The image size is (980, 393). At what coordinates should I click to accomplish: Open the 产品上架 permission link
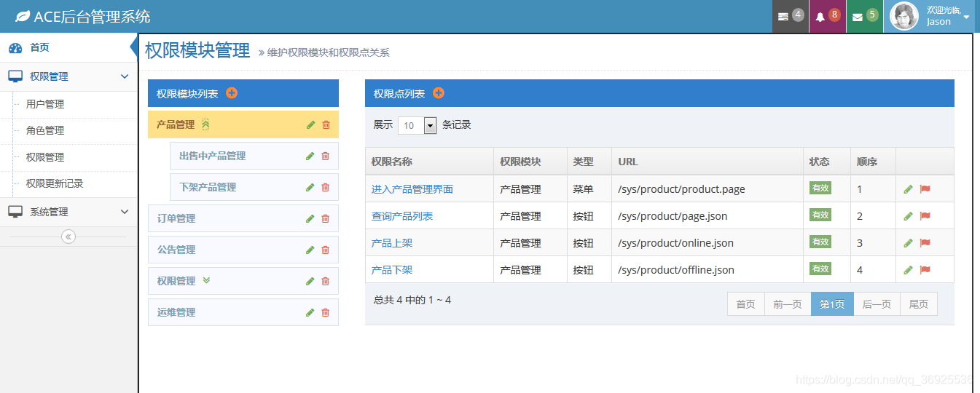(392, 243)
